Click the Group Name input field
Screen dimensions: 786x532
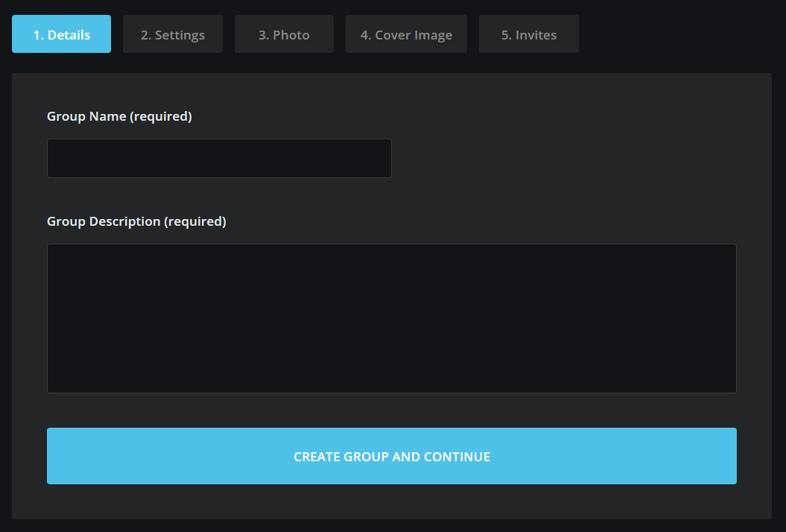[219, 159]
